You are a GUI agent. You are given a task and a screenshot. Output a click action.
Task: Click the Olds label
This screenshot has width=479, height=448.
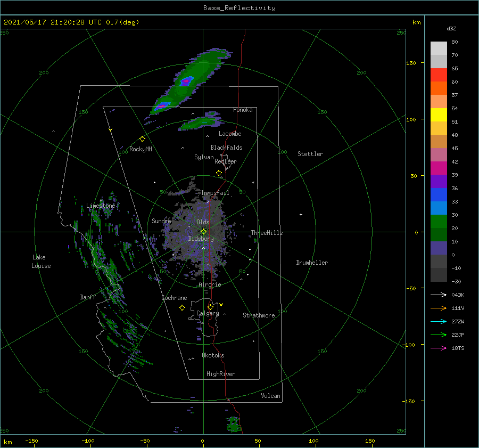(203, 222)
